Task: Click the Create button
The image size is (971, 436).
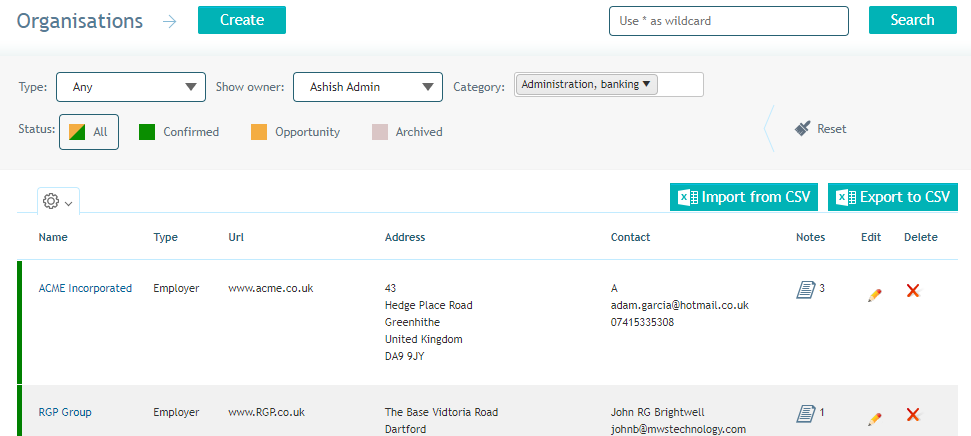Action: (242, 20)
